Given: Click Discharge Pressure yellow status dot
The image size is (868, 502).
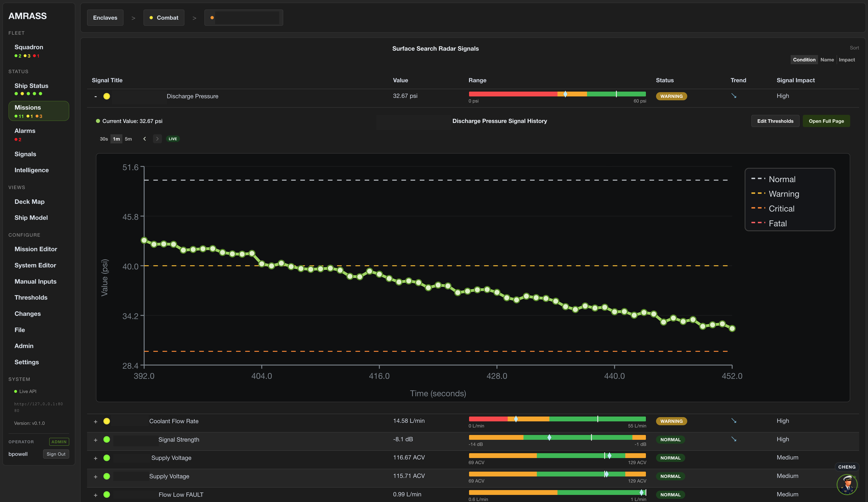Looking at the screenshot, I should click(107, 96).
